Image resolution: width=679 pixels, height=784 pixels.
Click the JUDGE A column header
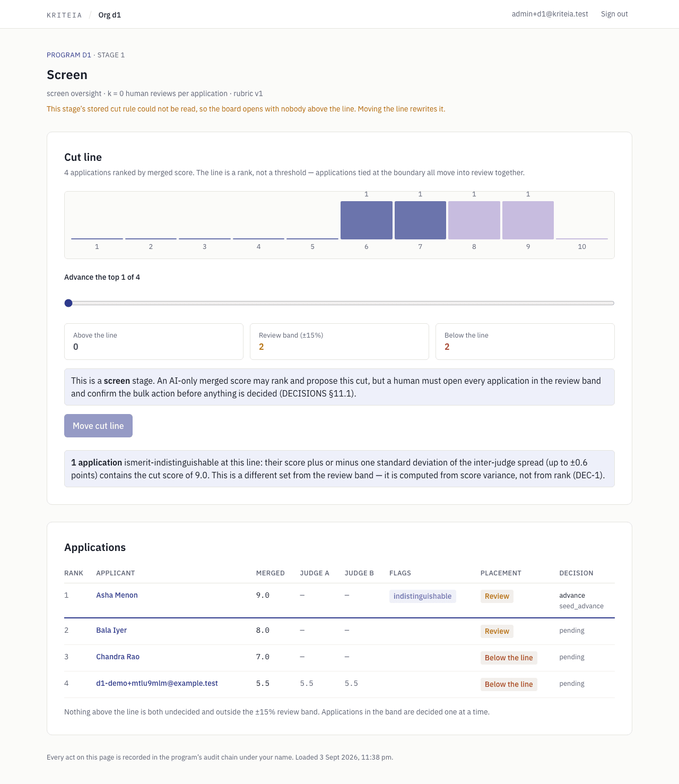(315, 573)
